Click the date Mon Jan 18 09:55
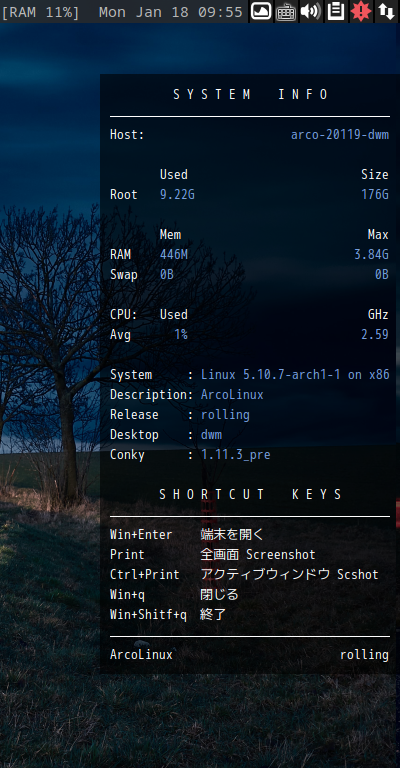The width and height of the screenshot is (400, 768). coord(171,12)
